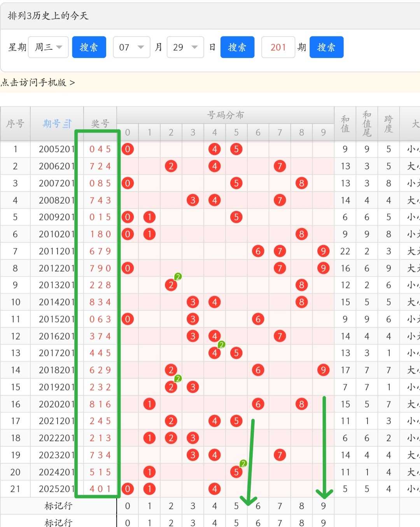420x527 pixels.
Task: Click red ball 6 in row 2015201
Action: tap(258, 319)
